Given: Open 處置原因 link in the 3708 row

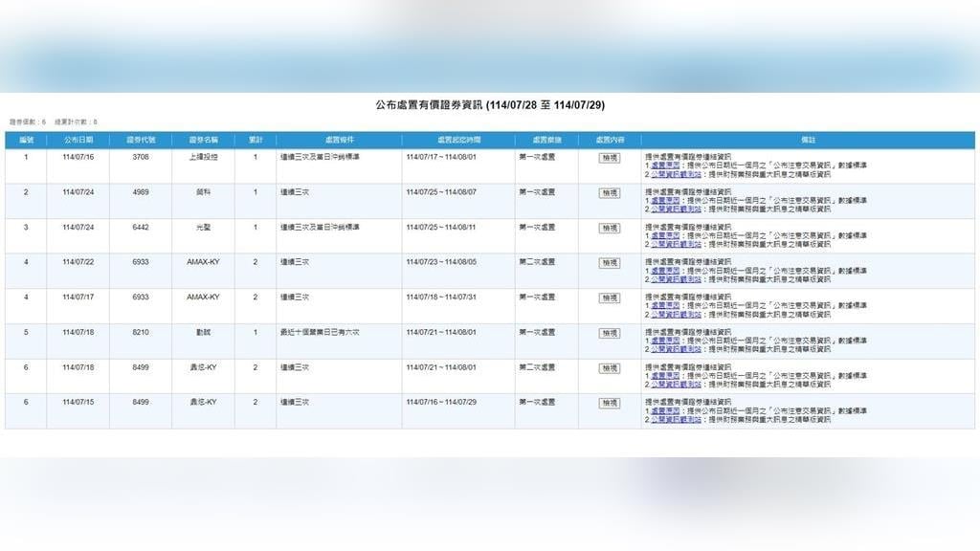Looking at the screenshot, I should tap(667, 165).
